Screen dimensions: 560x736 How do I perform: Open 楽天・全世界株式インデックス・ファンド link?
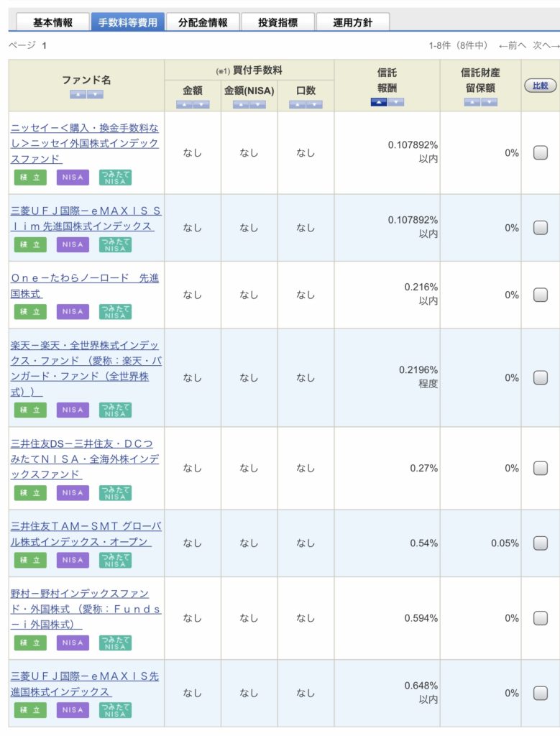[x=86, y=369]
